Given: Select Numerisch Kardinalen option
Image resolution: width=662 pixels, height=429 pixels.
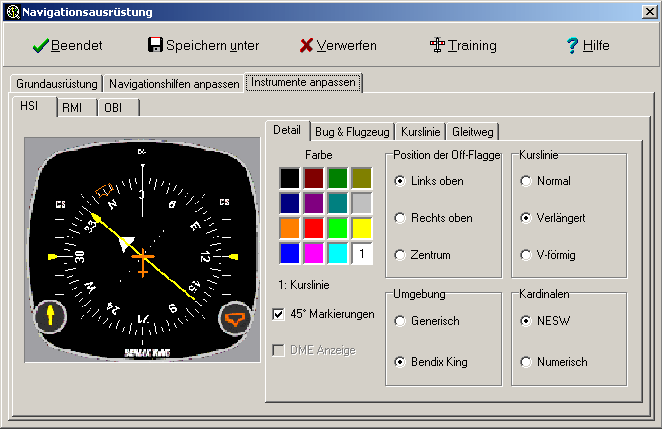Looking at the screenshot, I should coord(554,362).
